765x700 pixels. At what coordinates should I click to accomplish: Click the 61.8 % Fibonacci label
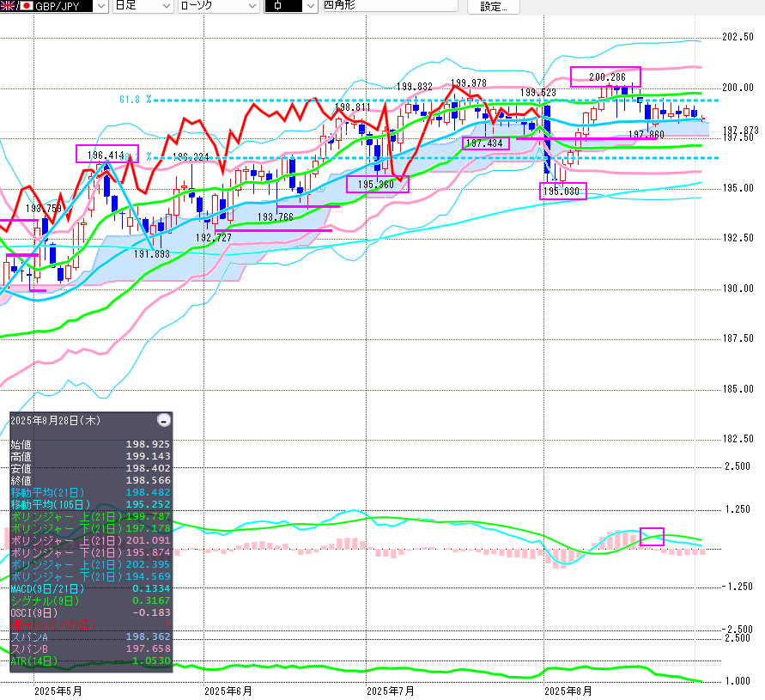click(x=136, y=100)
